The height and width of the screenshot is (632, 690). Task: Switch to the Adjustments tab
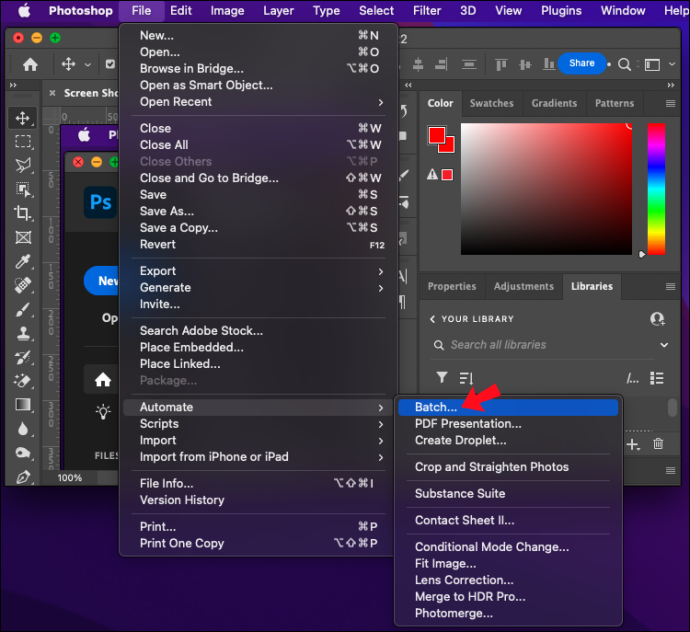pos(524,287)
